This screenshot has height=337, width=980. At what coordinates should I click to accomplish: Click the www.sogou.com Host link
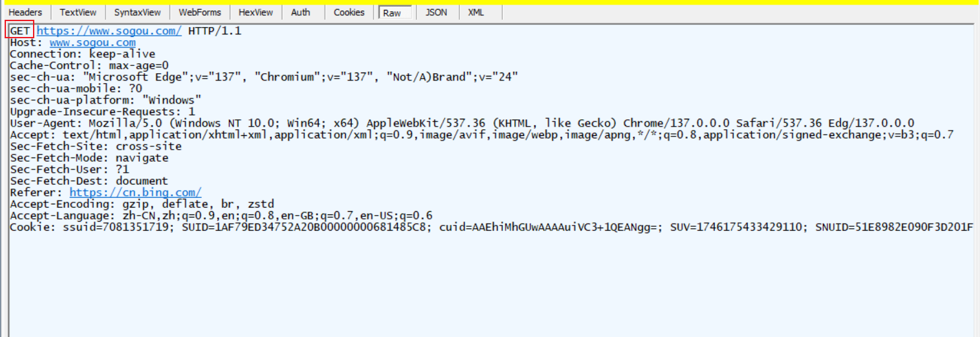(92, 42)
